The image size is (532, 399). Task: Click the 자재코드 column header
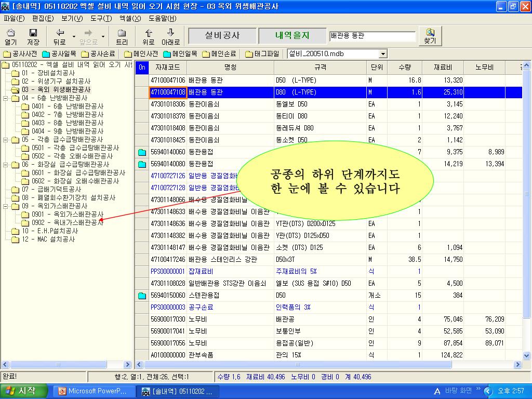pyautogui.click(x=168, y=68)
